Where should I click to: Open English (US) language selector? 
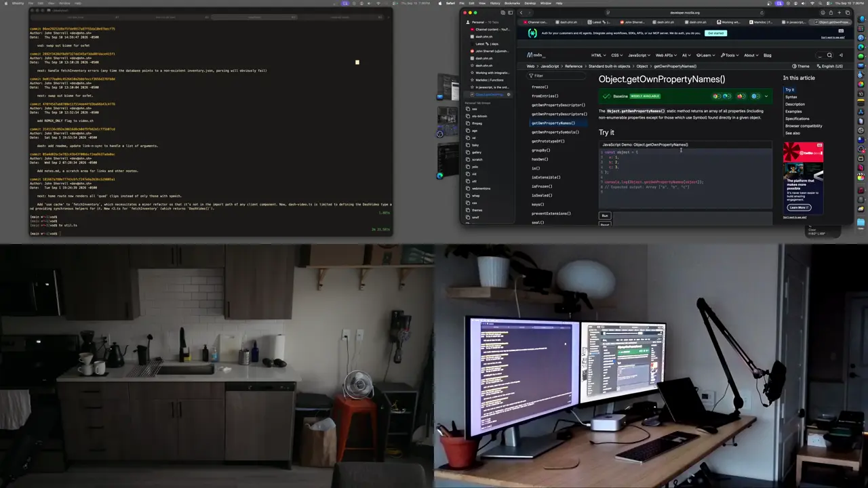(830, 66)
